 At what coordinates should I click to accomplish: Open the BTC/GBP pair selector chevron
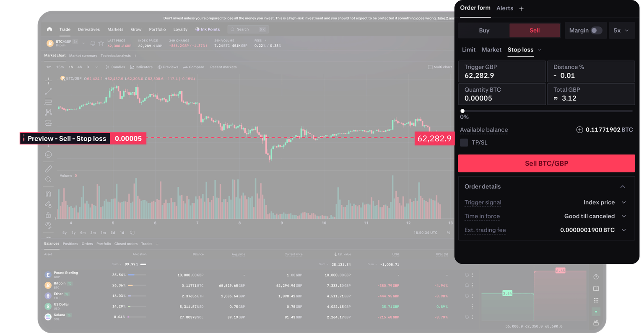pos(83,43)
